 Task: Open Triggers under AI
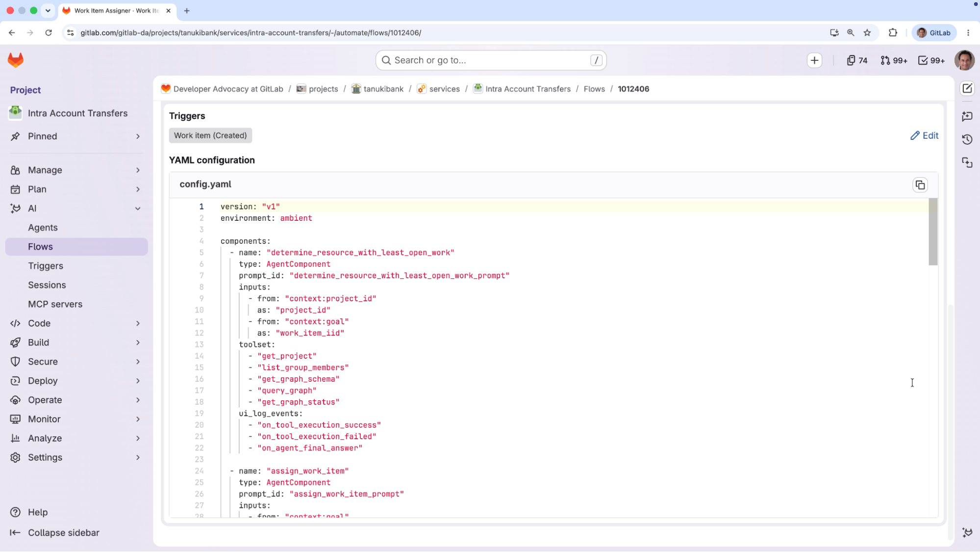pyautogui.click(x=76, y=266)
